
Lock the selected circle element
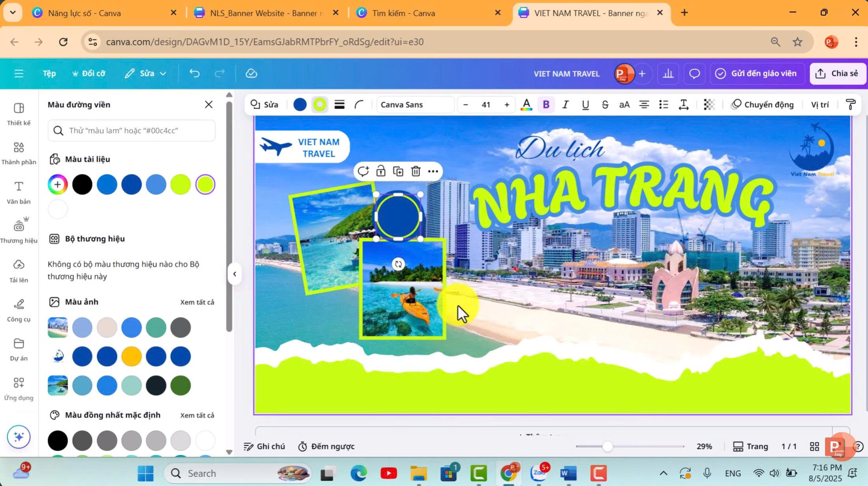pyautogui.click(x=381, y=171)
